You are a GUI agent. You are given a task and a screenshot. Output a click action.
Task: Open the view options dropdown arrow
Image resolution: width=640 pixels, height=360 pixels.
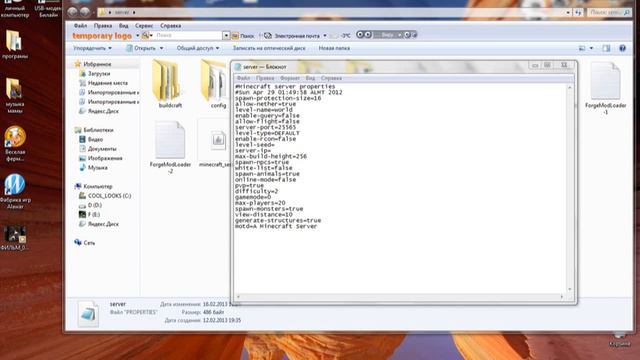pos(591,48)
